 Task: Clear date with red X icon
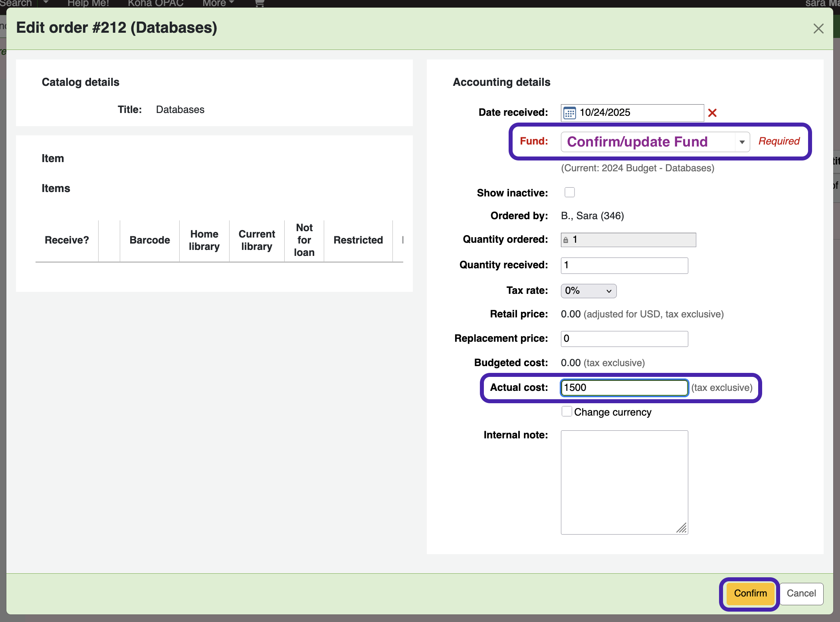(712, 113)
